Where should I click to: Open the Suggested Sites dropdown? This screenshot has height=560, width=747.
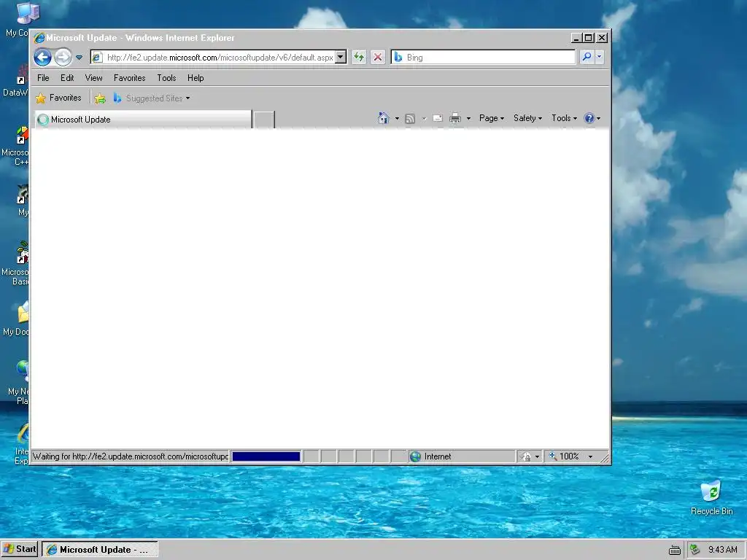tap(152, 98)
